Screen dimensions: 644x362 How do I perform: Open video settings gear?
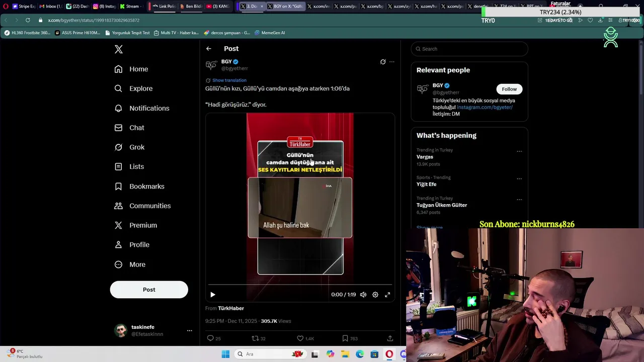pyautogui.click(x=375, y=295)
